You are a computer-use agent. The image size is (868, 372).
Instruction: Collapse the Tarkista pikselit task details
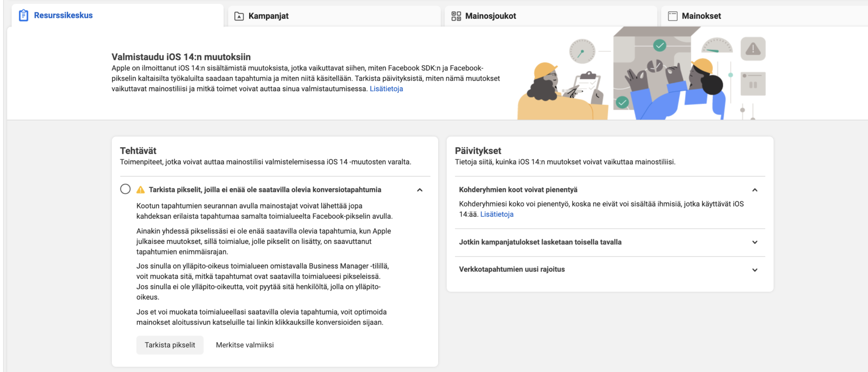click(x=420, y=190)
